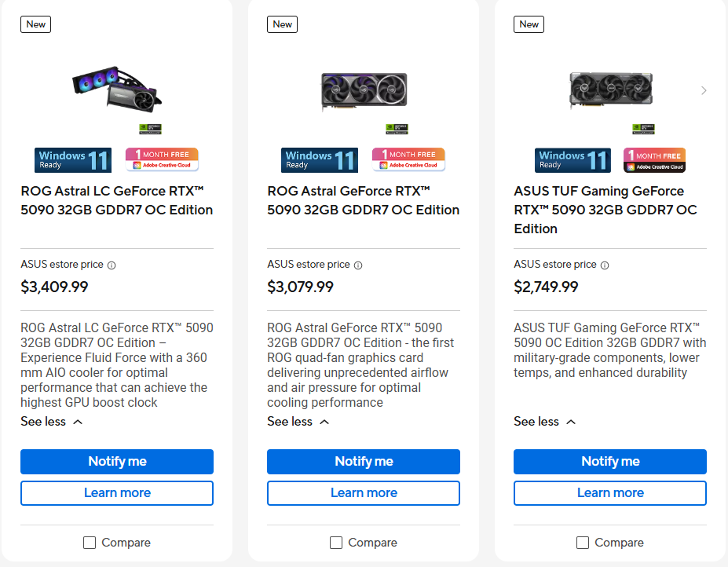
Task: Click the Adobe Creative Cloud offer badge on ROG Astral LC card
Action: (x=161, y=159)
